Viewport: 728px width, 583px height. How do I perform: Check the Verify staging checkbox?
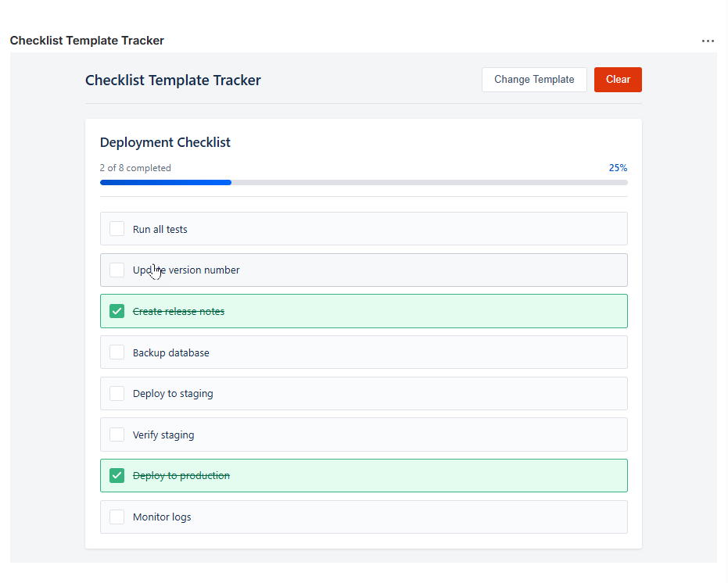(x=117, y=435)
